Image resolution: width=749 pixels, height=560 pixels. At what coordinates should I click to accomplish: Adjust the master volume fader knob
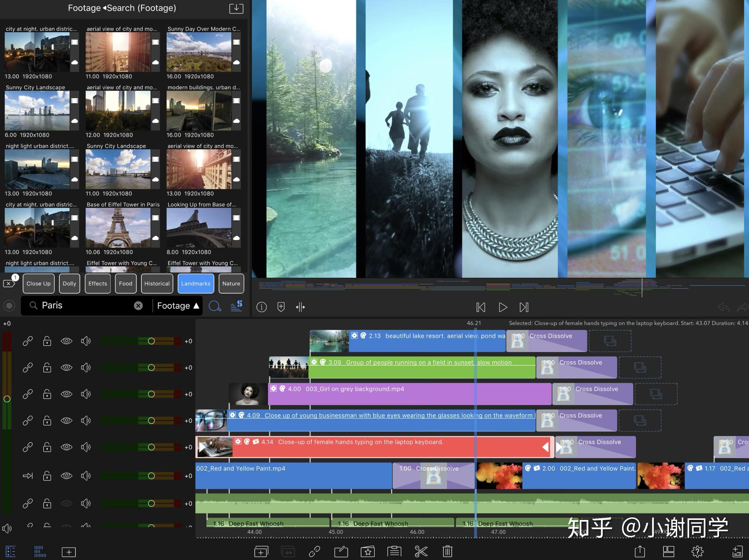click(x=7, y=399)
